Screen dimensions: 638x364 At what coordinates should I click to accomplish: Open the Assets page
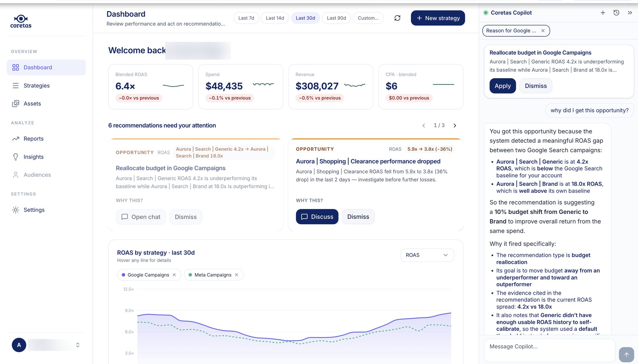click(46, 103)
